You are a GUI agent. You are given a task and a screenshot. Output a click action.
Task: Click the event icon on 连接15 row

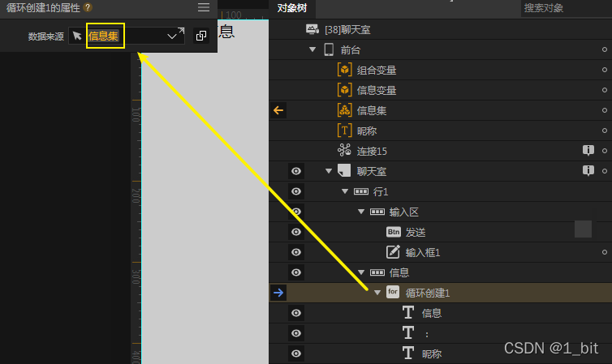click(588, 150)
